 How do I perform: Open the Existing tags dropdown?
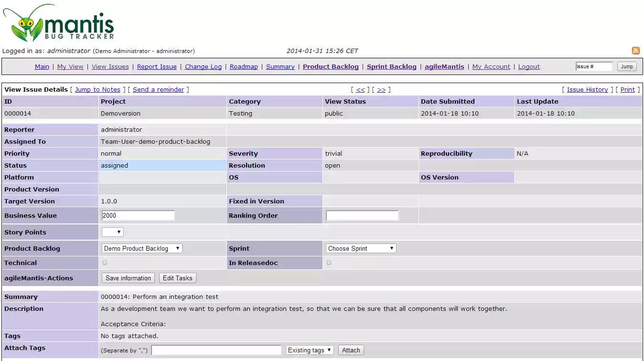pyautogui.click(x=309, y=350)
